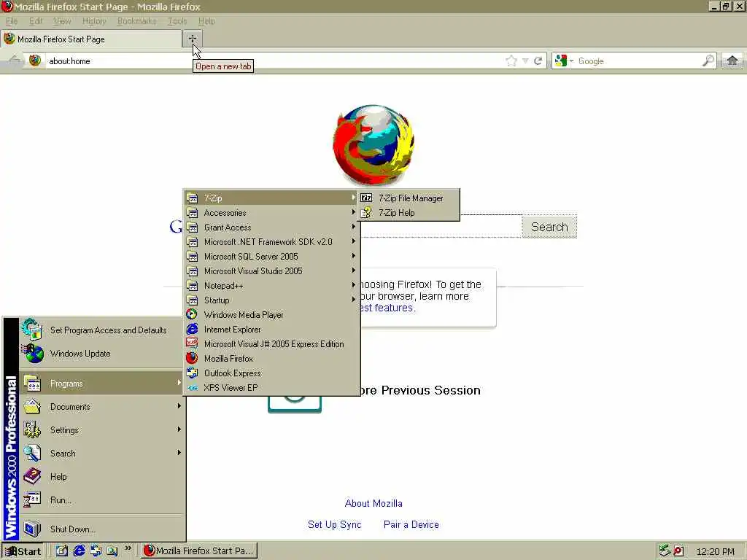Image resolution: width=747 pixels, height=560 pixels.
Task: Open Microsoft Visual J# 2005 Express Edition
Action: (x=271, y=344)
